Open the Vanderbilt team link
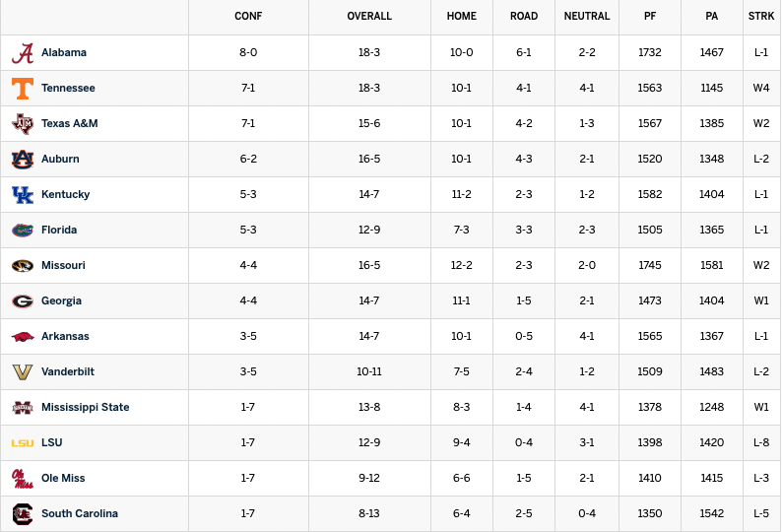The width and height of the screenshot is (782, 532). point(68,371)
